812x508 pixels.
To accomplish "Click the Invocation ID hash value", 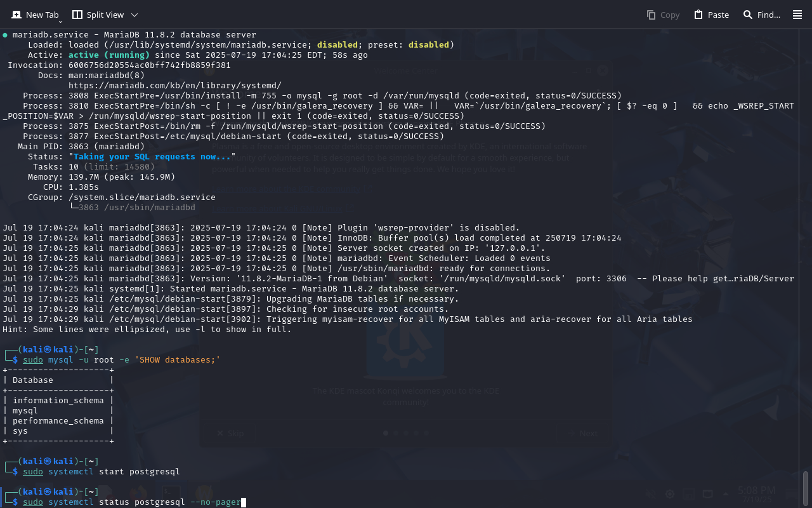I will [x=150, y=65].
